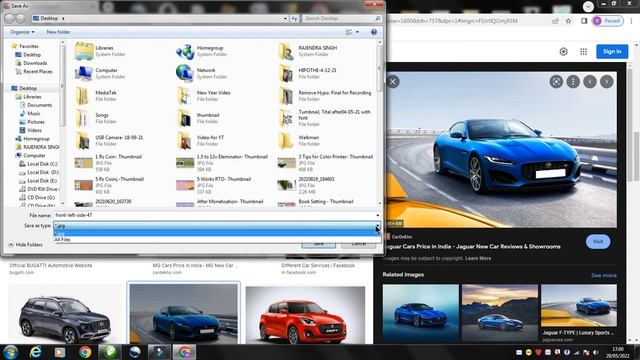Select the 5 Works RTO- Thumbnail file
The height and width of the screenshot is (360, 640).
(x=213, y=185)
